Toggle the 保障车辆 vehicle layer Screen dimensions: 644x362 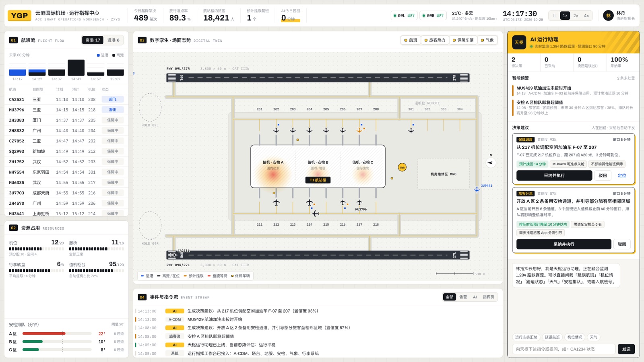click(463, 40)
